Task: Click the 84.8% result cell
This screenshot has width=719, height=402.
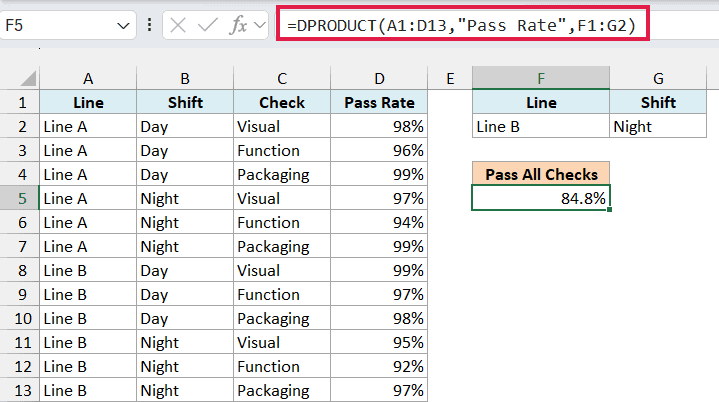Action: point(541,198)
